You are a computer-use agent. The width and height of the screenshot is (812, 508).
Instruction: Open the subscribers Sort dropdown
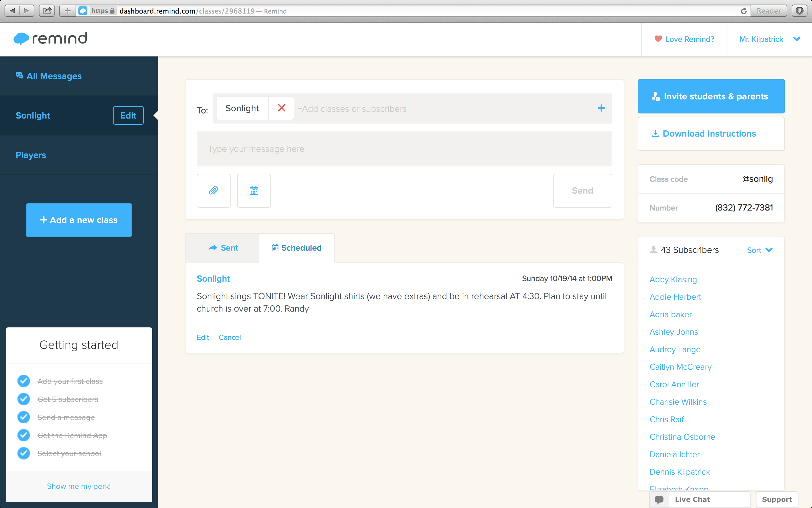click(x=760, y=250)
